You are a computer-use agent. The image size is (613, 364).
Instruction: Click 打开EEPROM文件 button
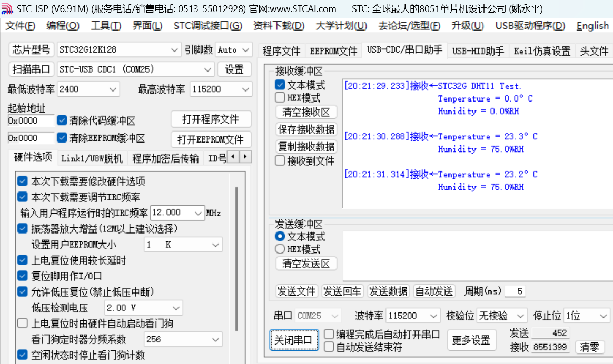click(x=211, y=139)
